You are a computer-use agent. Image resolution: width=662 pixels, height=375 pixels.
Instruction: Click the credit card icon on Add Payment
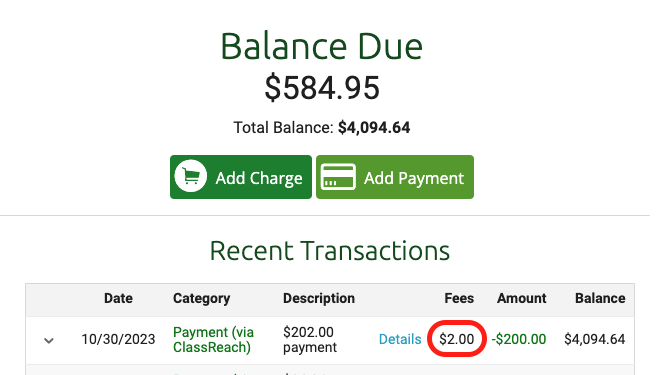tap(338, 177)
